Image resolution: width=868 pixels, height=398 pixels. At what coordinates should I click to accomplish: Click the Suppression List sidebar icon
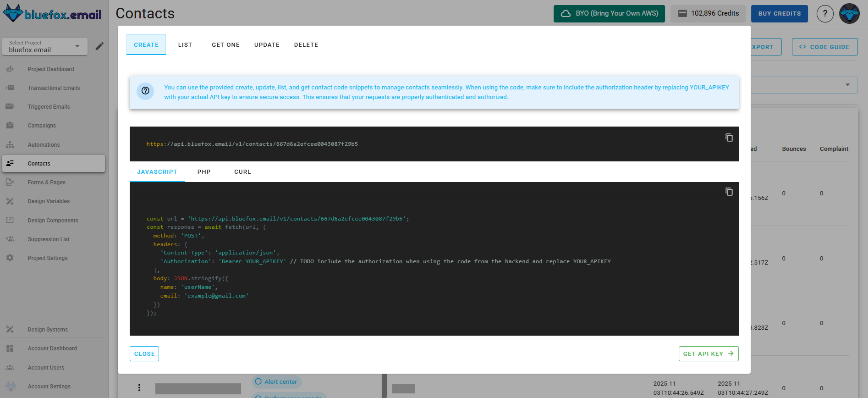[x=10, y=239]
